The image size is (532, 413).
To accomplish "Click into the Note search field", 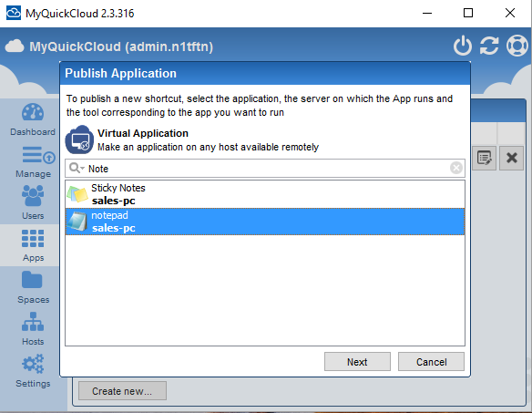I will (x=265, y=168).
